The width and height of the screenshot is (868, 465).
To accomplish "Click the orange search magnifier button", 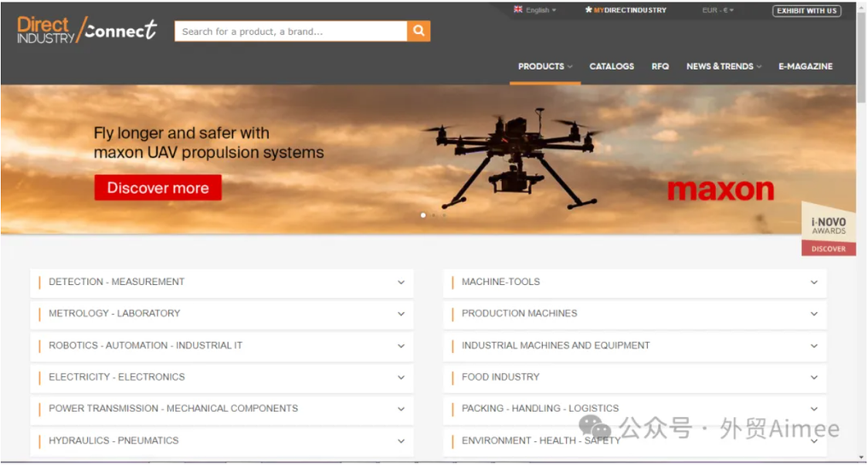I will (x=418, y=32).
